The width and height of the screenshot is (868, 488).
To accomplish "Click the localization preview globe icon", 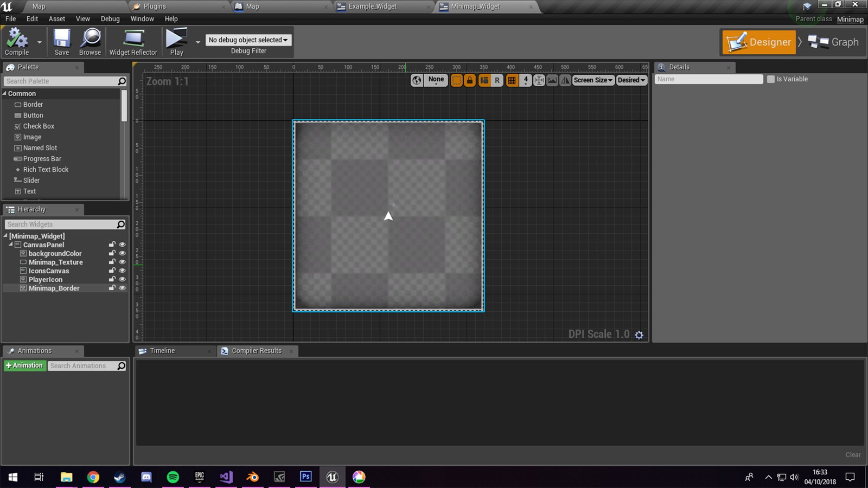I will click(417, 80).
